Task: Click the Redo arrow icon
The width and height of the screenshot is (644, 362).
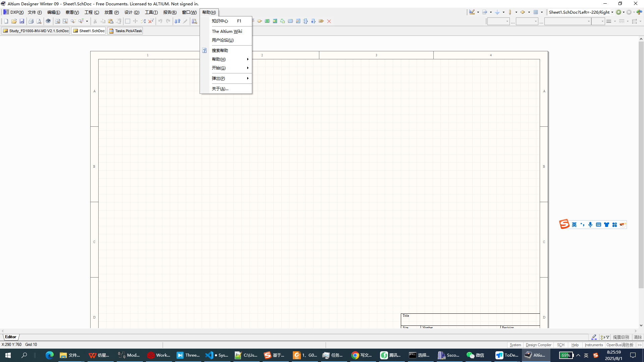Action: [168, 21]
